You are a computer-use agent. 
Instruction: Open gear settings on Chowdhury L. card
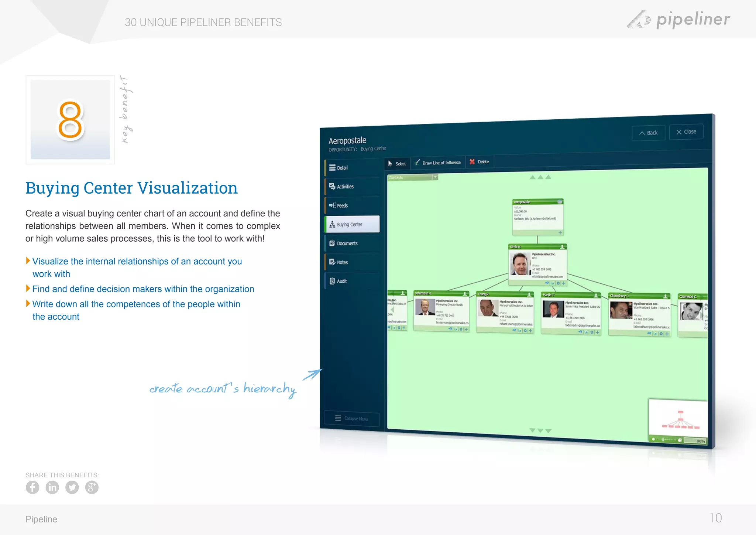(661, 334)
